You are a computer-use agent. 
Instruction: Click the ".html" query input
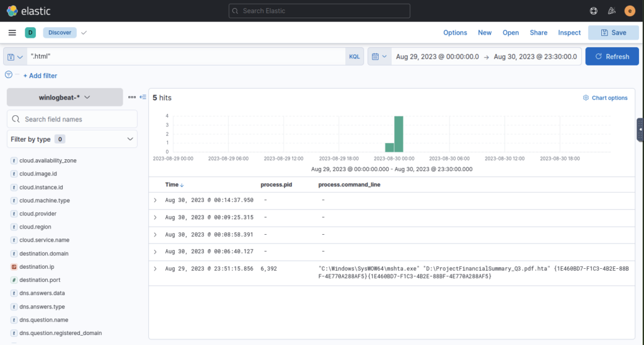[x=186, y=56]
